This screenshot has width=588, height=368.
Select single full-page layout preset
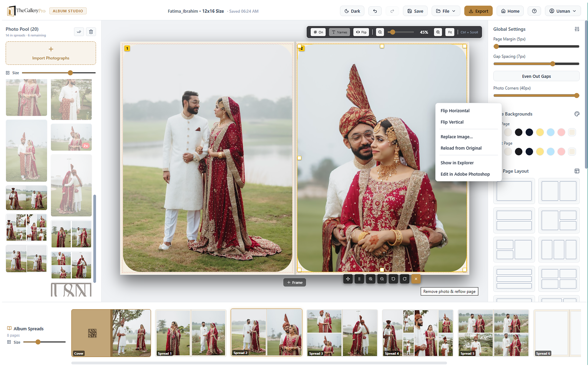tap(514, 191)
